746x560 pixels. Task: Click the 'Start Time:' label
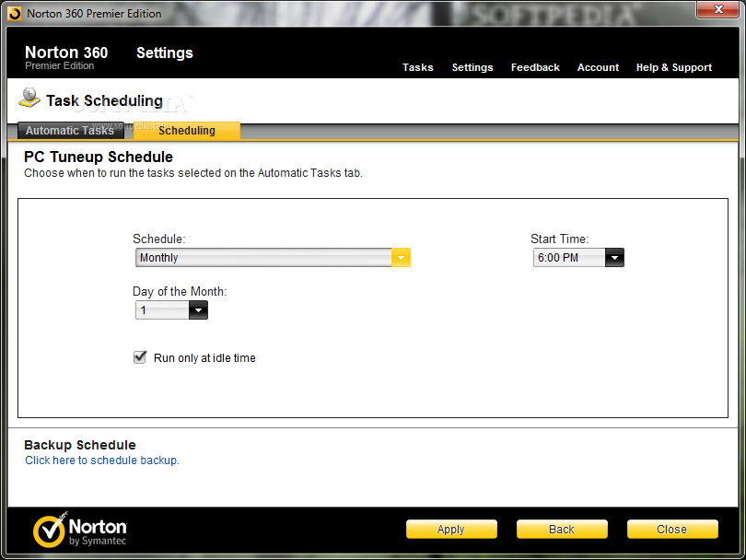click(560, 239)
